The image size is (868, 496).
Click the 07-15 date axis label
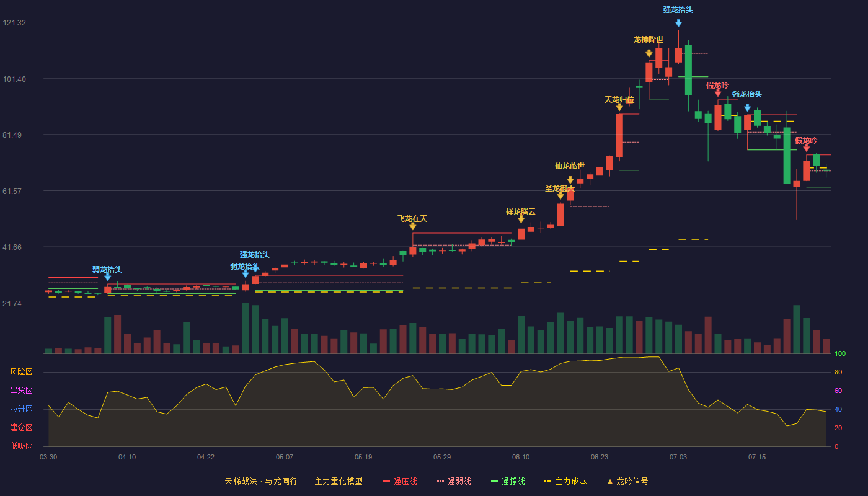pos(757,457)
